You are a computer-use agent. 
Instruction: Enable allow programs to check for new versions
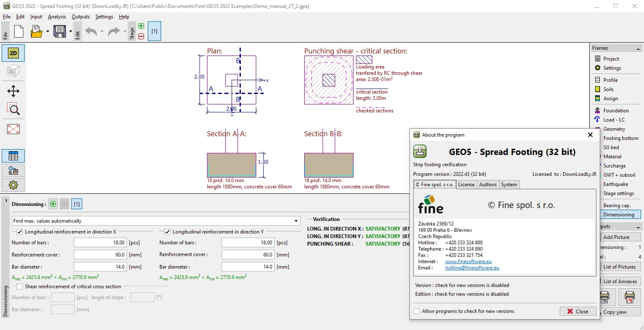point(417,311)
